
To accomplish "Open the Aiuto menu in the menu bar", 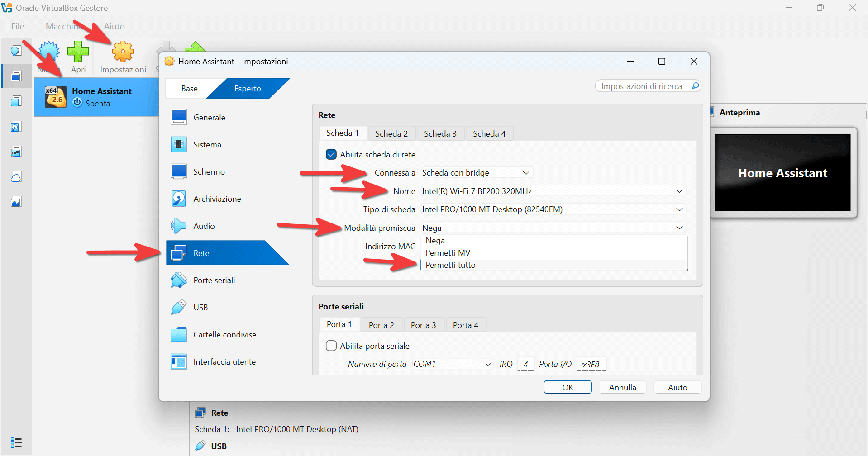I will 114,26.
